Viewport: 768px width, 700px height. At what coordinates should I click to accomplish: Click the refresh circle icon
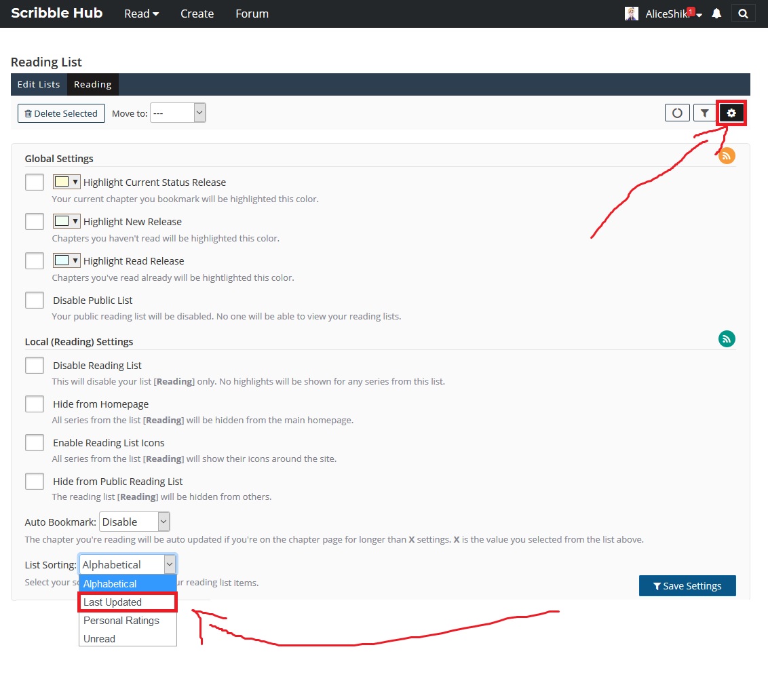(677, 113)
